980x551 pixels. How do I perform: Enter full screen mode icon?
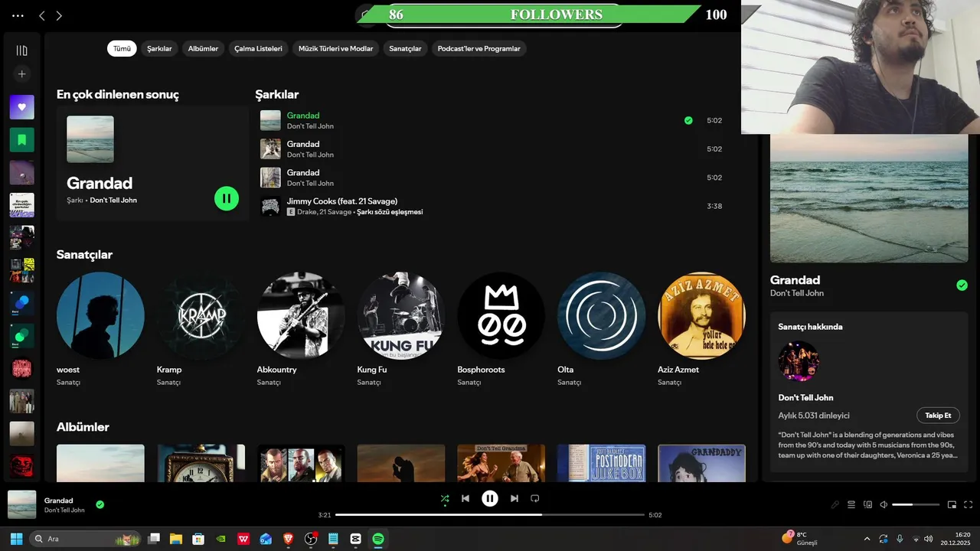(969, 504)
